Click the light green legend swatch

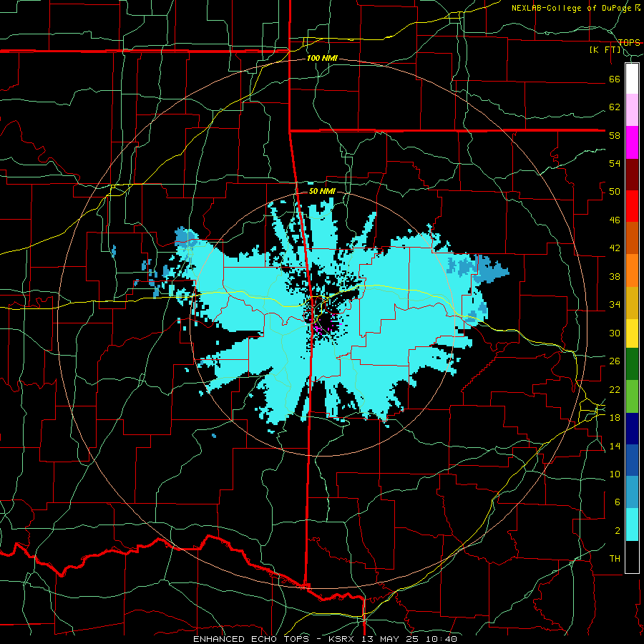632,396
